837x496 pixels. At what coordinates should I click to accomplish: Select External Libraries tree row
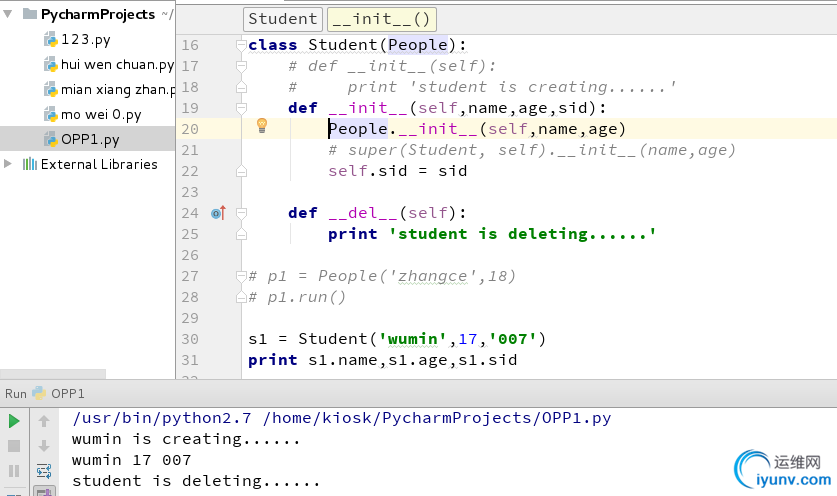88,164
